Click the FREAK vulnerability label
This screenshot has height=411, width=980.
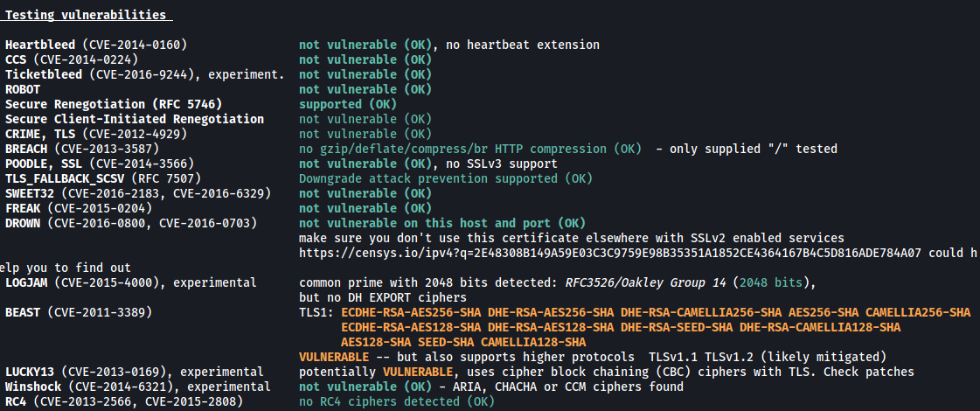[x=23, y=208]
